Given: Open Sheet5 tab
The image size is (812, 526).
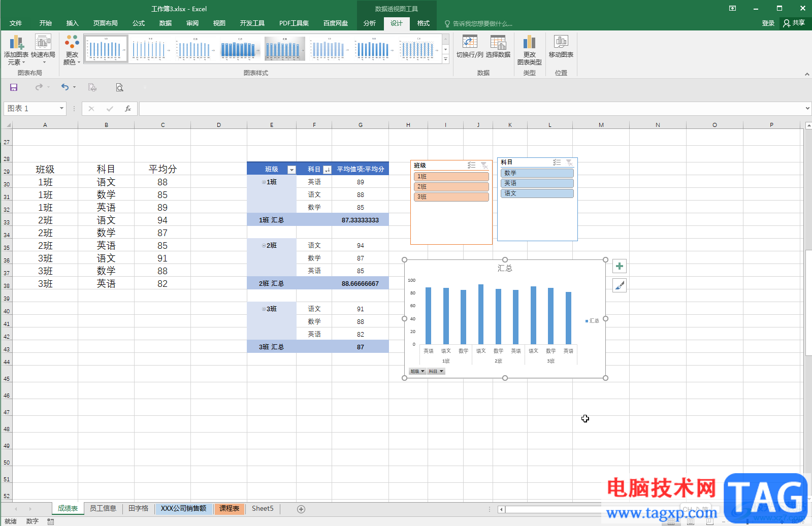Looking at the screenshot, I should pos(263,508).
